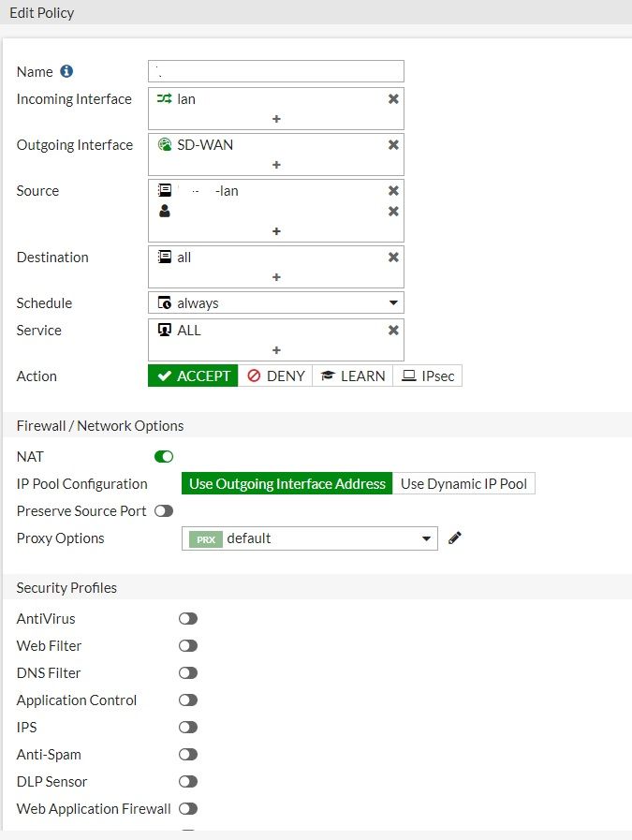Remove lan from Incoming Interface

[393, 98]
